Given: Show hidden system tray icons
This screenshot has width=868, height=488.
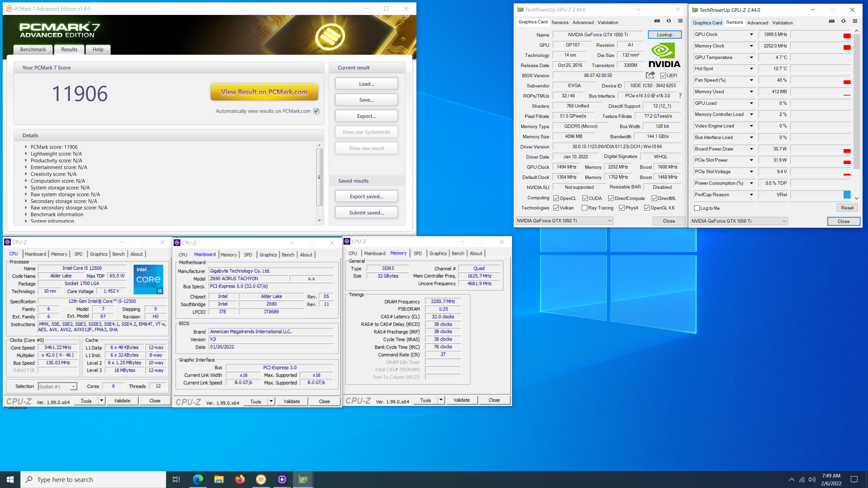Looking at the screenshot, I should coord(791,480).
